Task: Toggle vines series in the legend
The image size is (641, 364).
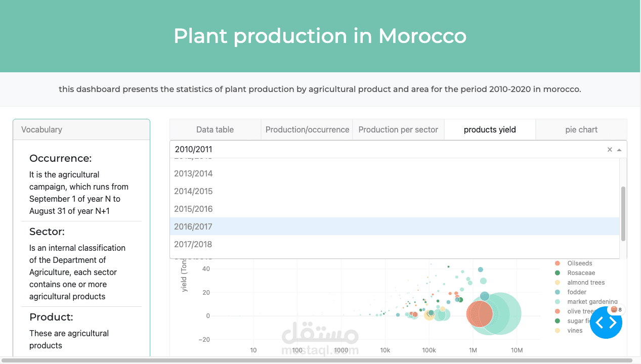Action: [x=575, y=331]
